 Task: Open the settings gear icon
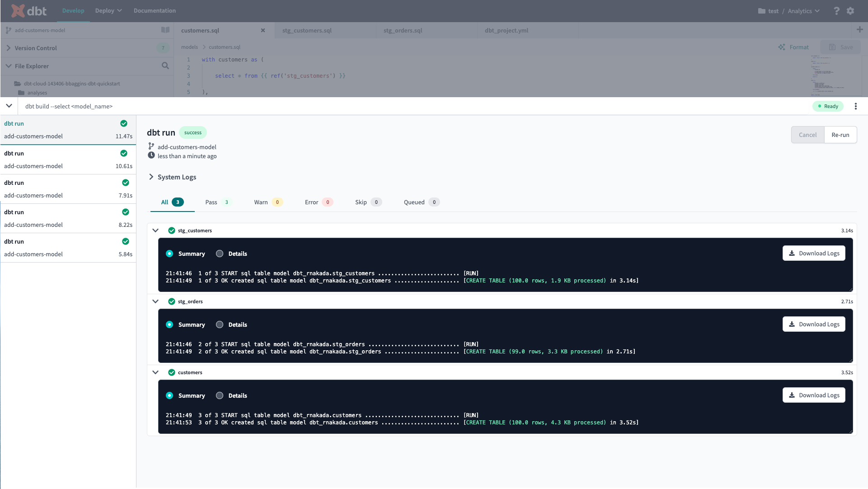[850, 11]
